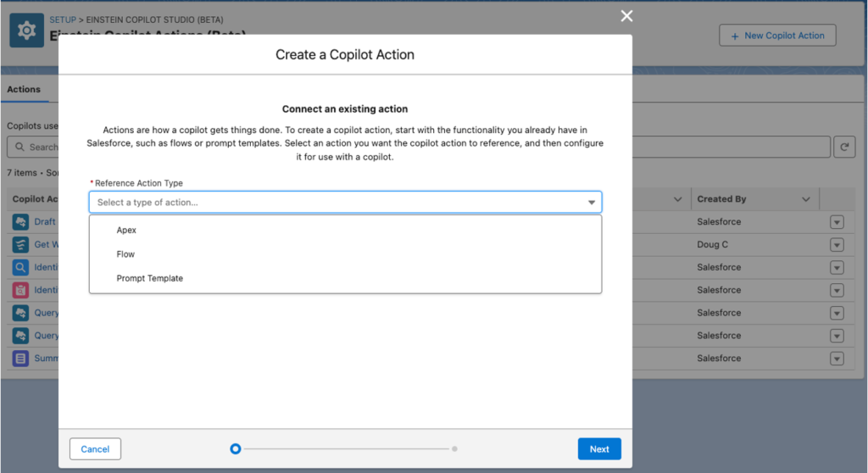Open the Draft action link
Viewport: 868px width, 473px height.
point(45,221)
